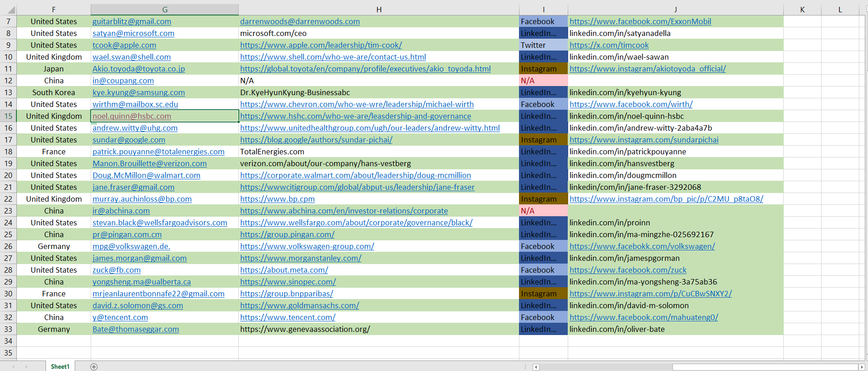Select the verizon.com hans-vestberg cell
868x371 pixels.
tap(379, 163)
